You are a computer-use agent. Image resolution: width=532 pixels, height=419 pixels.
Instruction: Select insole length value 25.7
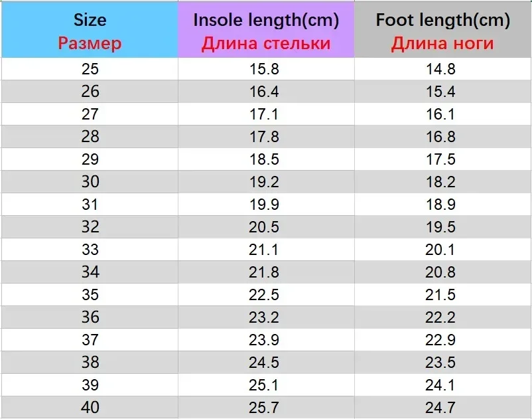(266, 407)
